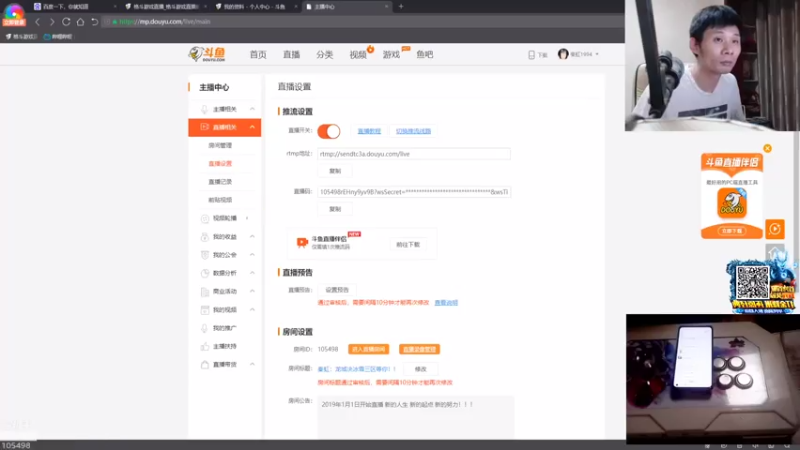Click the back-to-top arrow button
This screenshot has height=450, width=800.
[x=774, y=253]
